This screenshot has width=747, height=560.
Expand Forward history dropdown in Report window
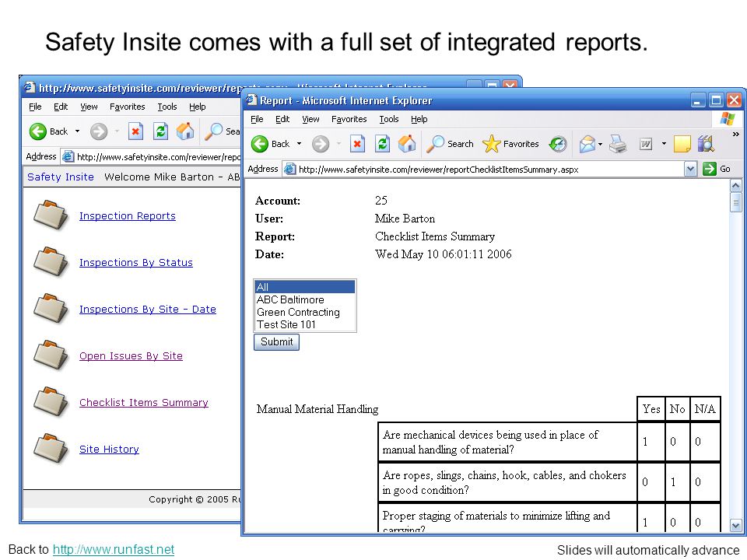pos(338,144)
